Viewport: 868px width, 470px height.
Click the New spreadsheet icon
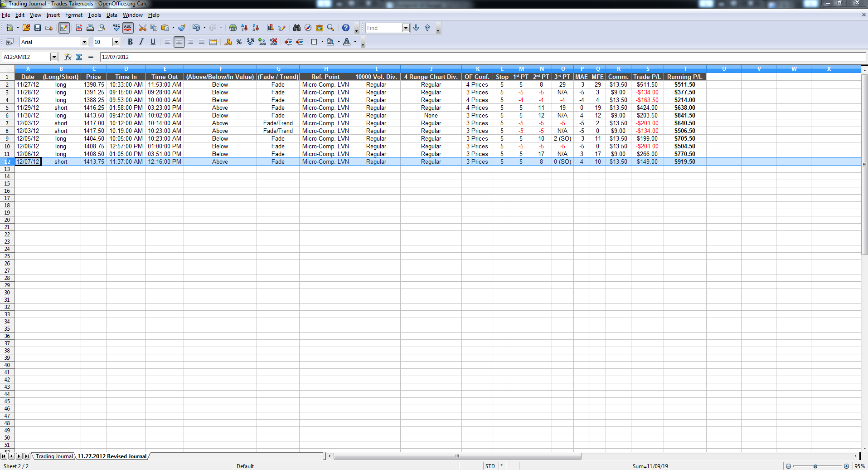point(9,28)
